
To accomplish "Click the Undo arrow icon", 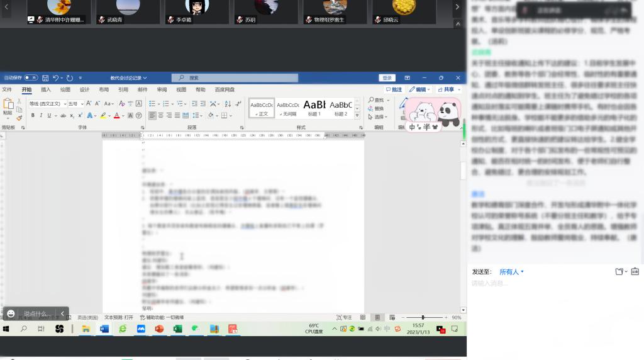I will coord(56,78).
